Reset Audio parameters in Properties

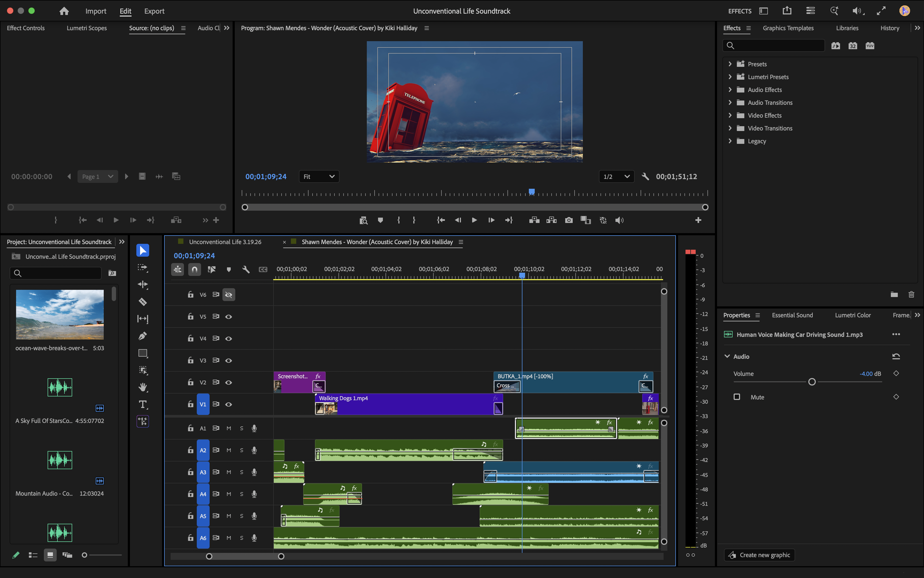[x=896, y=356]
